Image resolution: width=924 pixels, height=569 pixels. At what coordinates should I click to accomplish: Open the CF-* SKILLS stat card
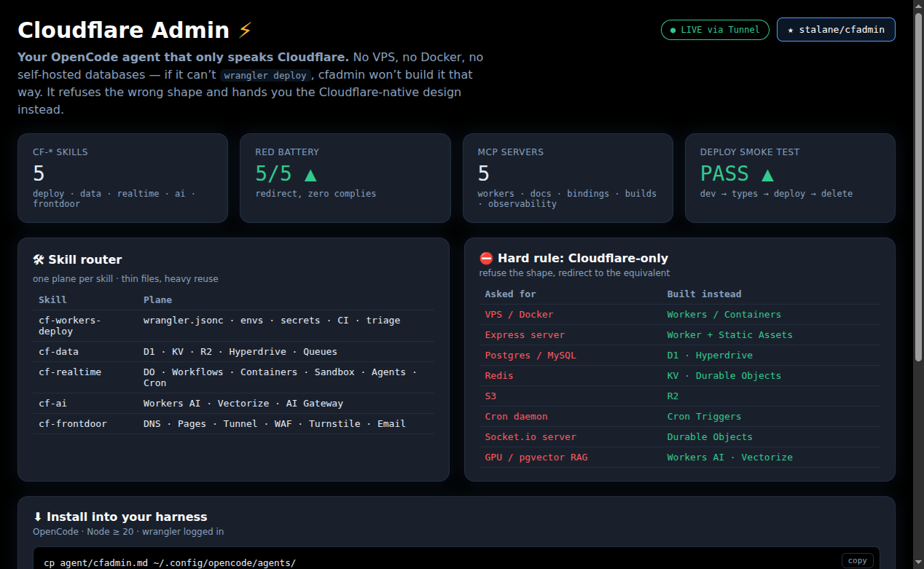point(122,178)
